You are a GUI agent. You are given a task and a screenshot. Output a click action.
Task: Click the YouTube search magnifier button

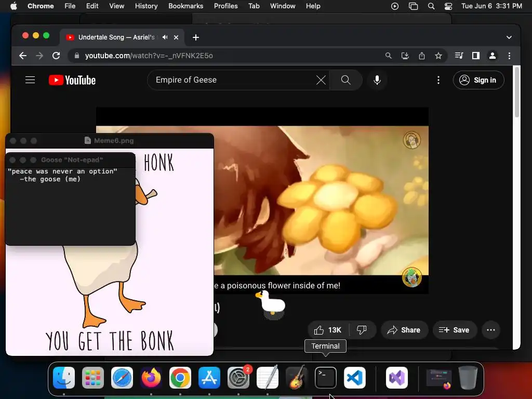tap(345, 80)
